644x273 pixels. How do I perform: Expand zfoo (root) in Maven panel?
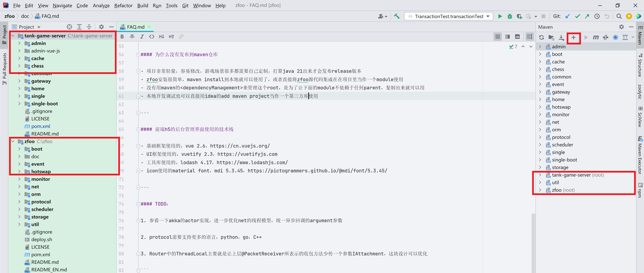540,190
